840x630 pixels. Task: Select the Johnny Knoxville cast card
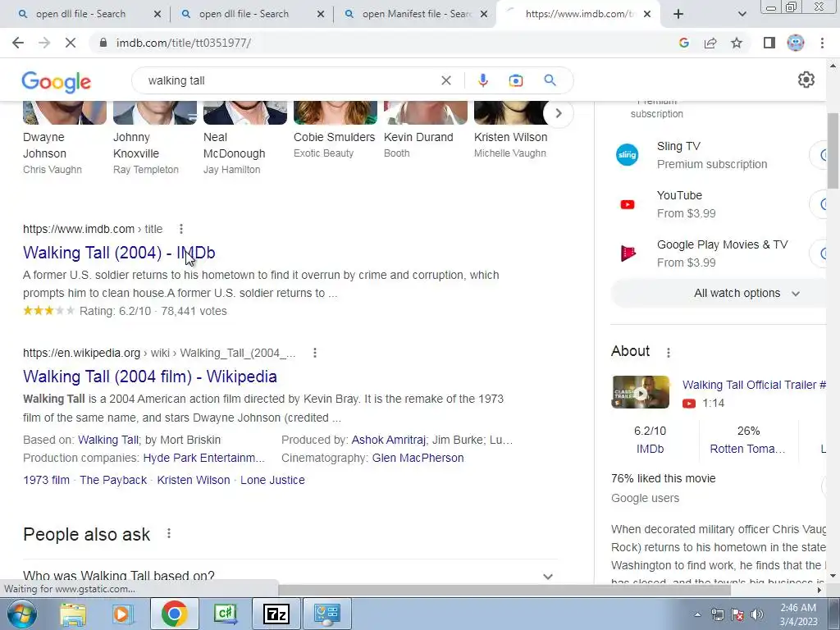pyautogui.click(x=155, y=138)
